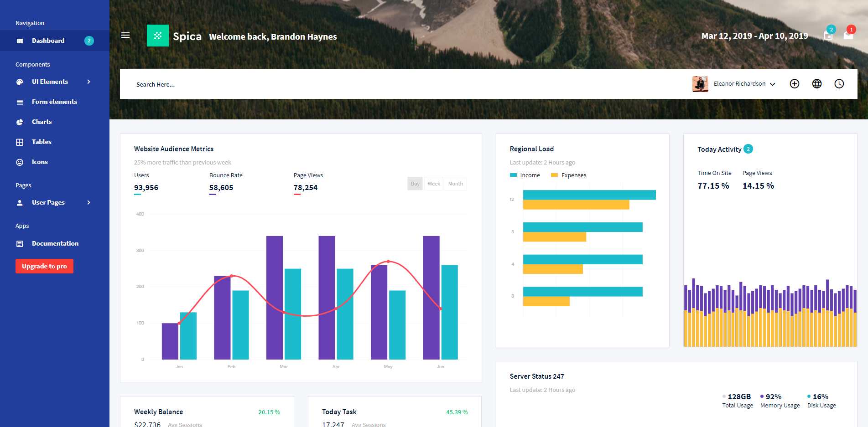
Task: Click the clock history icon
Action: pyautogui.click(x=839, y=84)
